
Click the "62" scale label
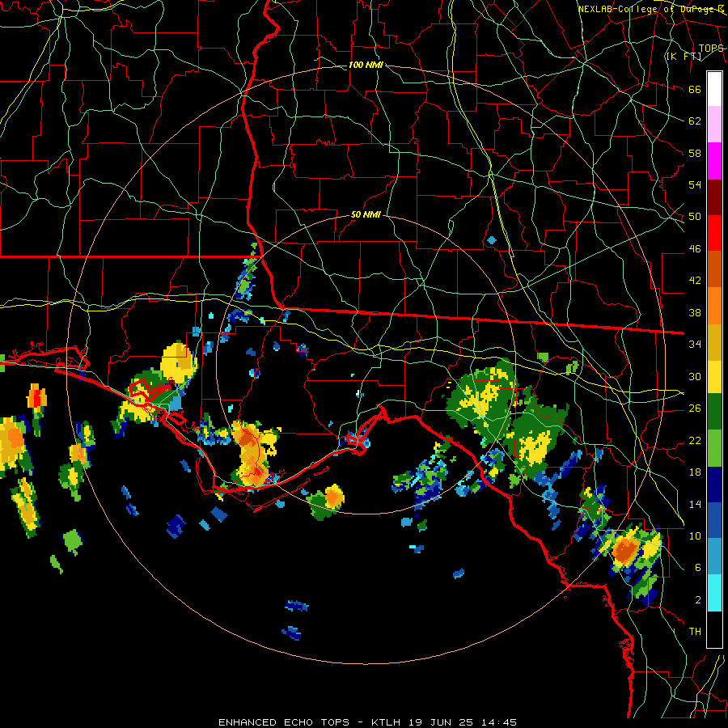click(x=695, y=121)
